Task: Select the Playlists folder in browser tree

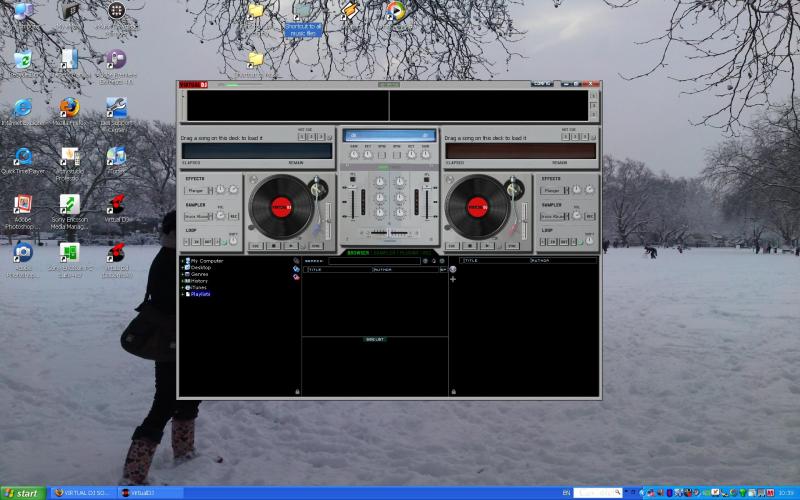Action: [200, 294]
